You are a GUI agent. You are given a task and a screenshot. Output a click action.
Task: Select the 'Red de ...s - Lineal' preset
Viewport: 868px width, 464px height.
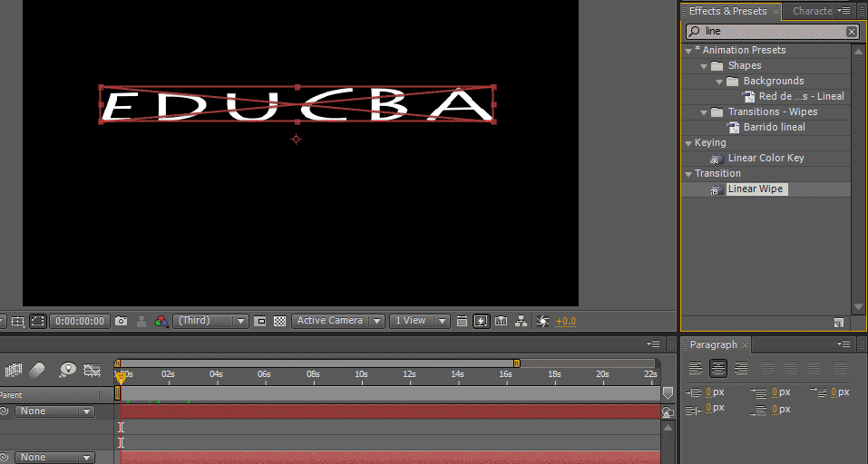(801, 96)
